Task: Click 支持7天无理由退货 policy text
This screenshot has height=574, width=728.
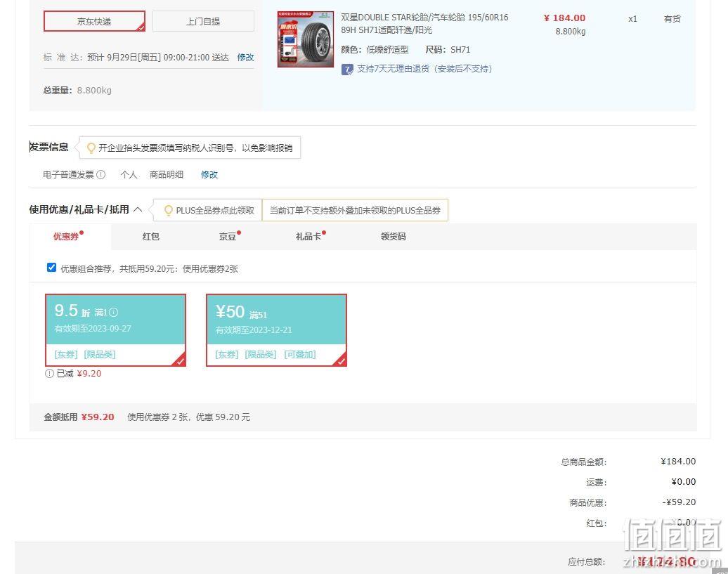Action: click(x=424, y=69)
